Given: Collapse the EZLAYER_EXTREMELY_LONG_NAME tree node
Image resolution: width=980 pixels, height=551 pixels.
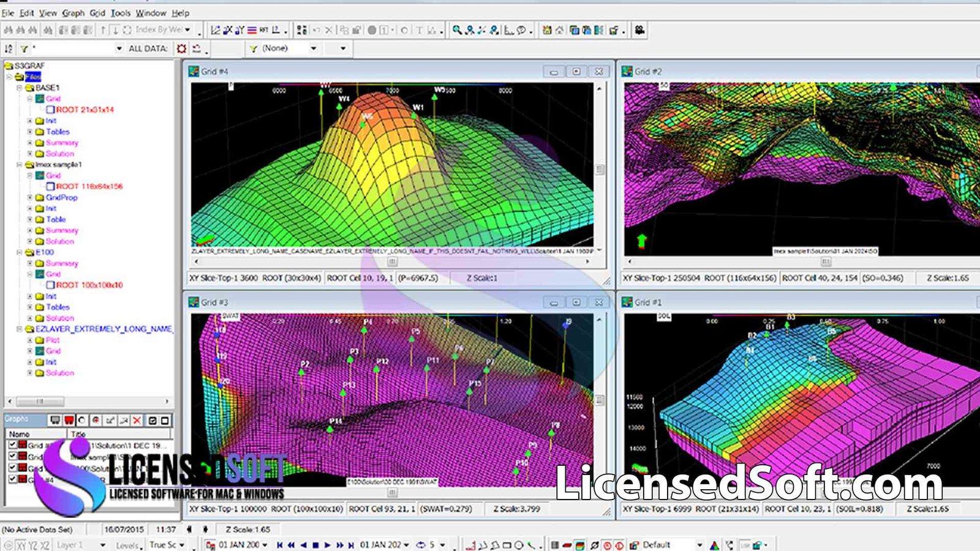Looking at the screenshot, I should coord(19,329).
